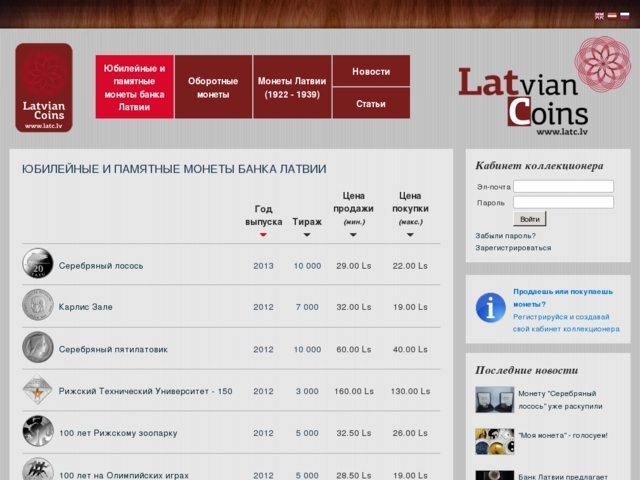Click Тираж column header
The width and height of the screenshot is (640, 480).
point(307,222)
